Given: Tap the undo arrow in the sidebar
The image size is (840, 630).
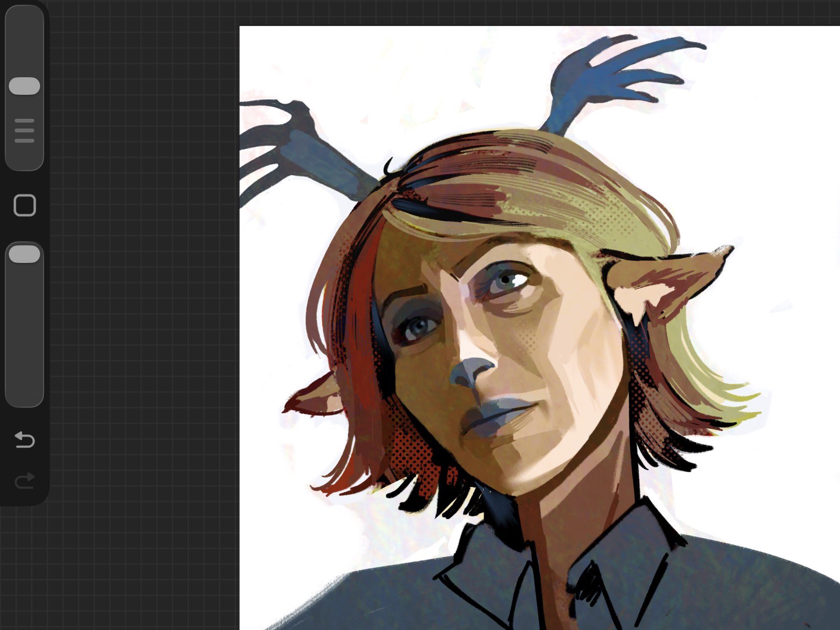Looking at the screenshot, I should coord(24,440).
